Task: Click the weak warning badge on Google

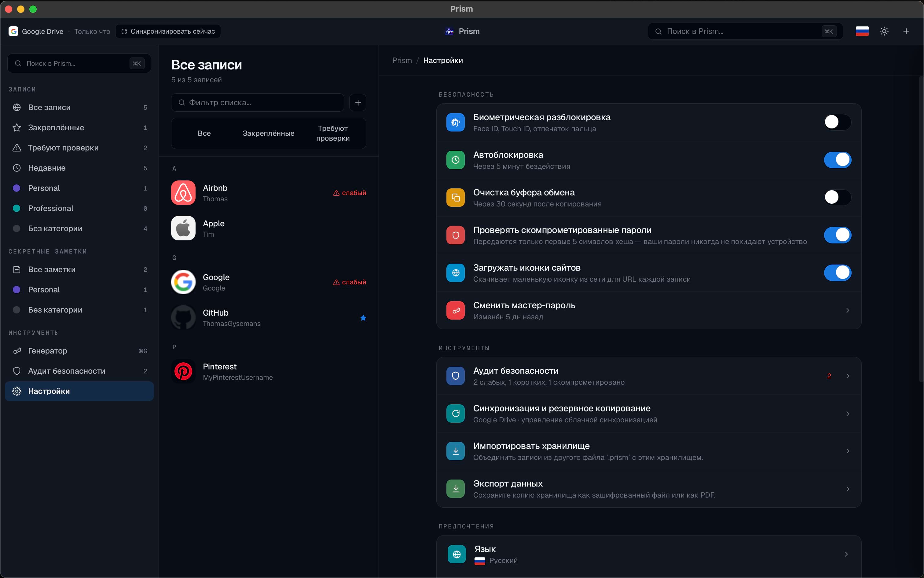Action: click(349, 282)
